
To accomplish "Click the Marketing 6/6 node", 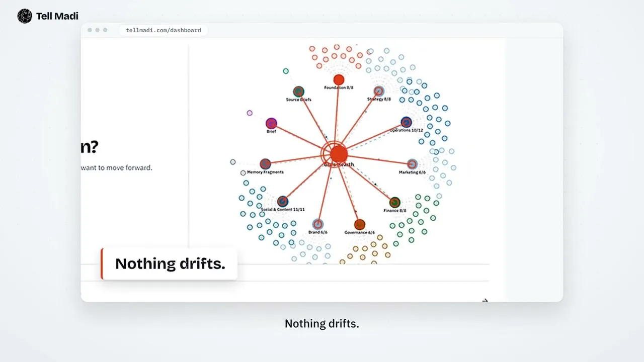I will click(x=412, y=164).
